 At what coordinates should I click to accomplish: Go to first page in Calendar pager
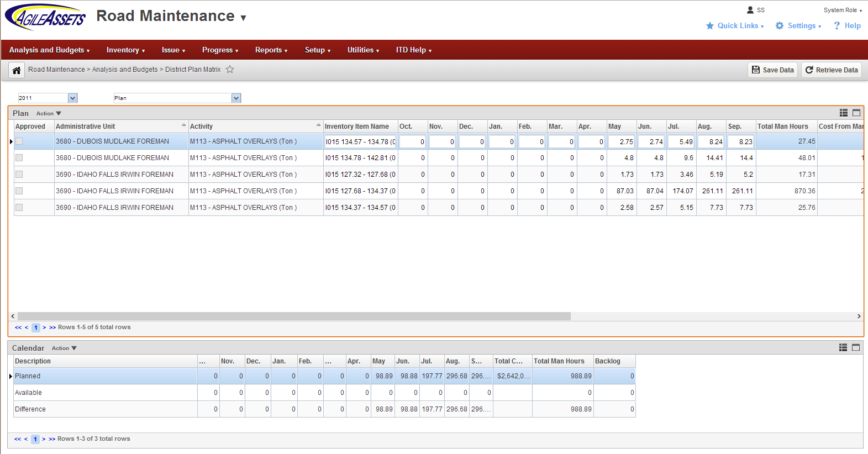pyautogui.click(x=18, y=439)
